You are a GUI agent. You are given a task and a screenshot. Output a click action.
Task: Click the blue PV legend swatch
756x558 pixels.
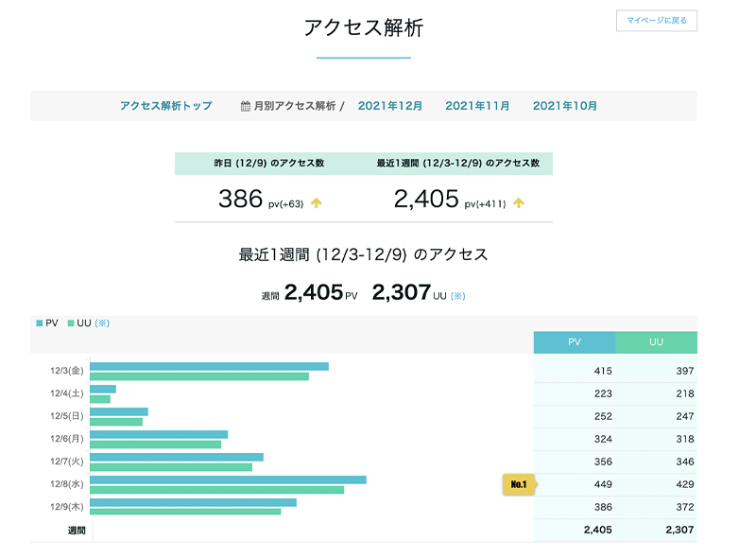pyautogui.click(x=40, y=323)
